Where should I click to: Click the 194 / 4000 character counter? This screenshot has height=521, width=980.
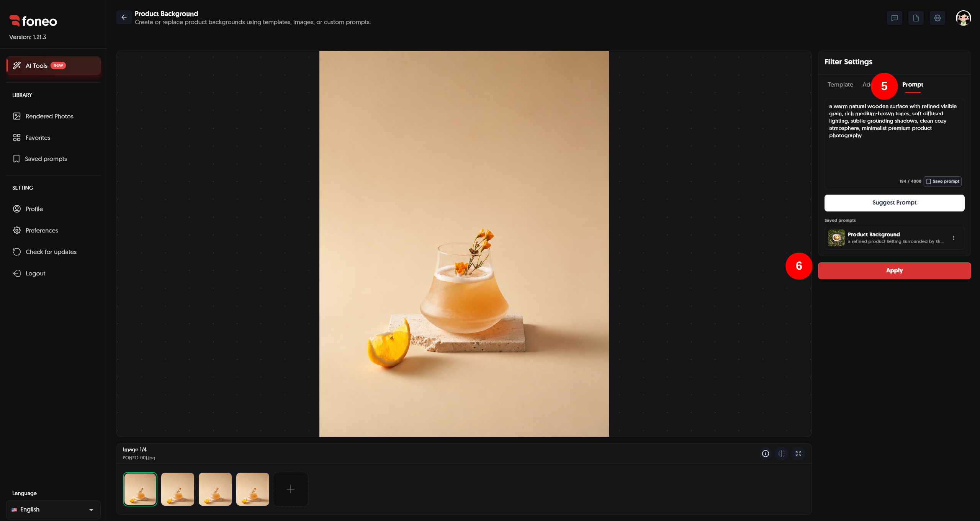(910, 182)
